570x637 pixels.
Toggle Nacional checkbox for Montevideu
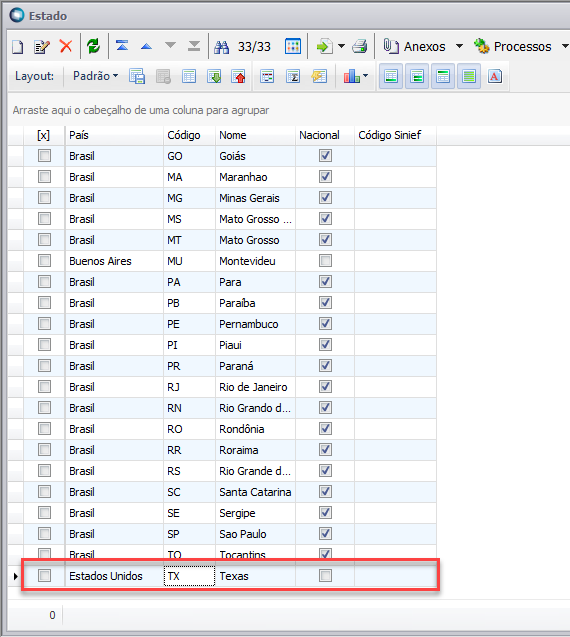point(325,260)
